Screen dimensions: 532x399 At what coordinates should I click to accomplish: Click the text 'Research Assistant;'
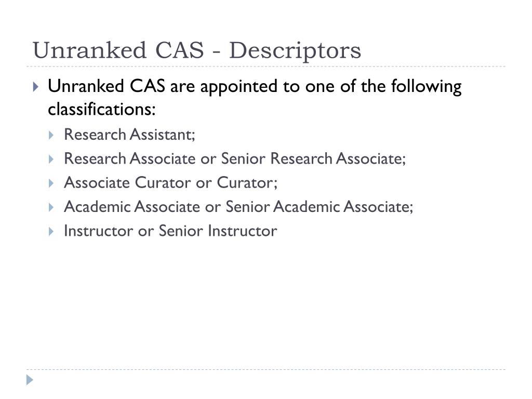[129, 135]
